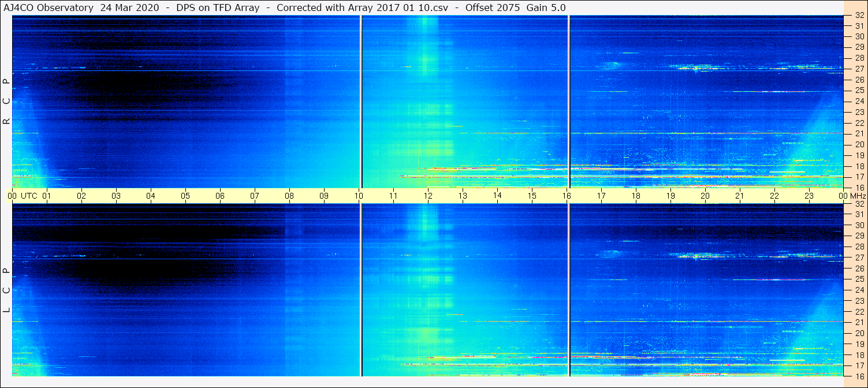Select the 06 hour tick label

220,196
